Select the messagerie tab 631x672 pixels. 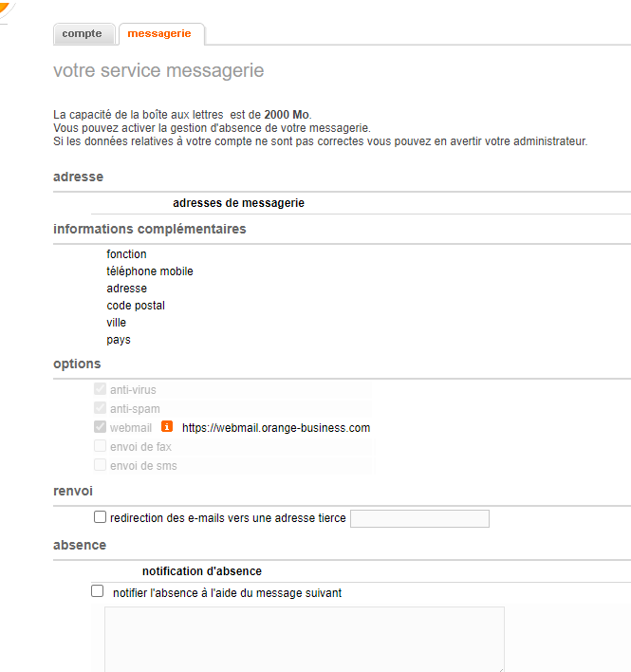click(158, 34)
